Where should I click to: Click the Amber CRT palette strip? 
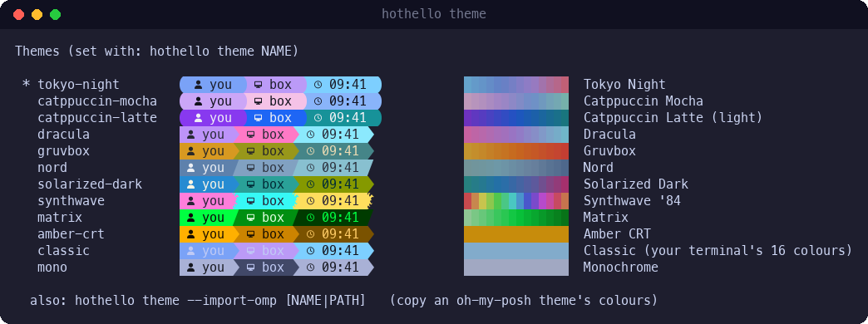click(x=516, y=234)
